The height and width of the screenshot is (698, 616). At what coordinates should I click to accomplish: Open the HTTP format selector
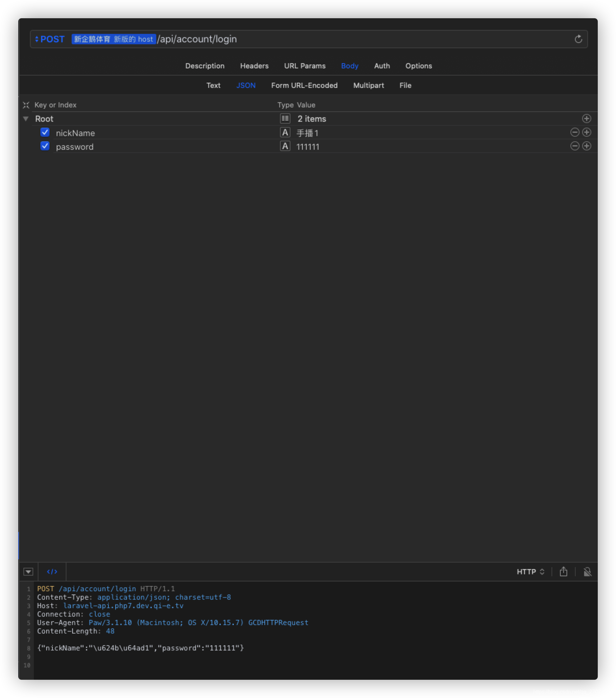tap(530, 572)
